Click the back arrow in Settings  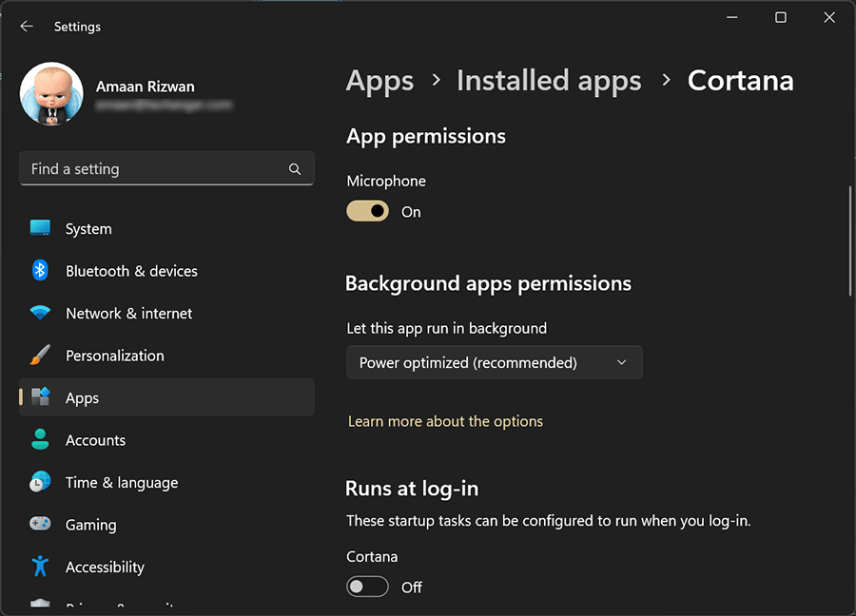27,27
